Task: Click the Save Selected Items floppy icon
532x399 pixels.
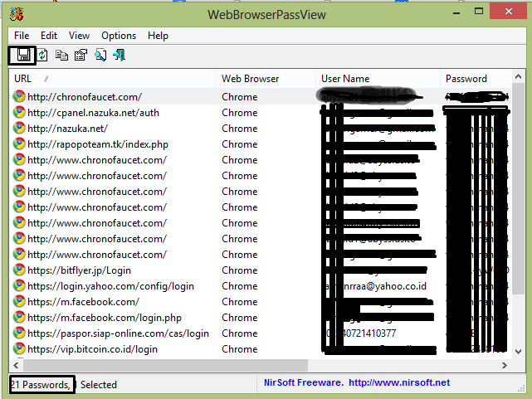Action: (x=23, y=55)
